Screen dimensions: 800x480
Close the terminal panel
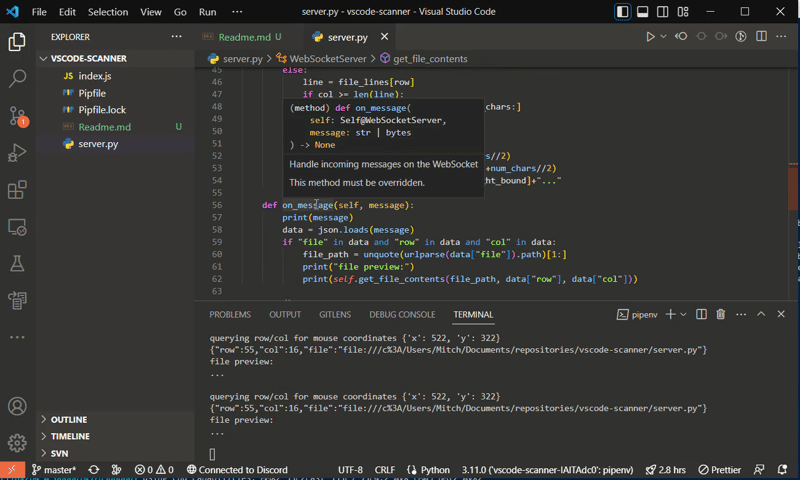(x=781, y=314)
